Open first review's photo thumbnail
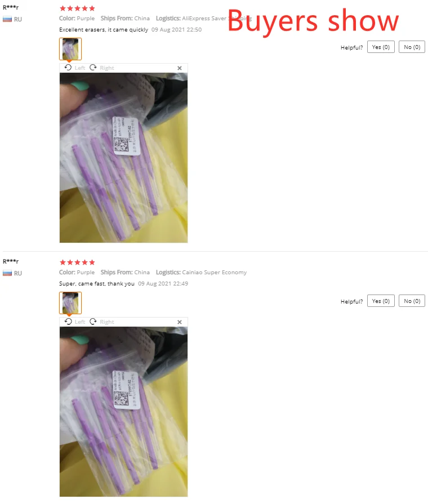Image resolution: width=428 pixels, height=504 pixels. coord(70,49)
